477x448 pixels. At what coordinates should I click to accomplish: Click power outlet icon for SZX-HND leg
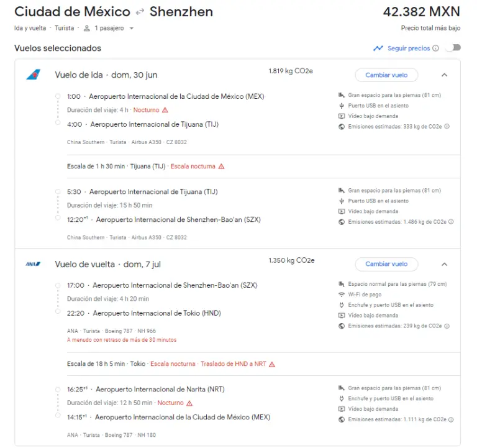[x=342, y=305]
